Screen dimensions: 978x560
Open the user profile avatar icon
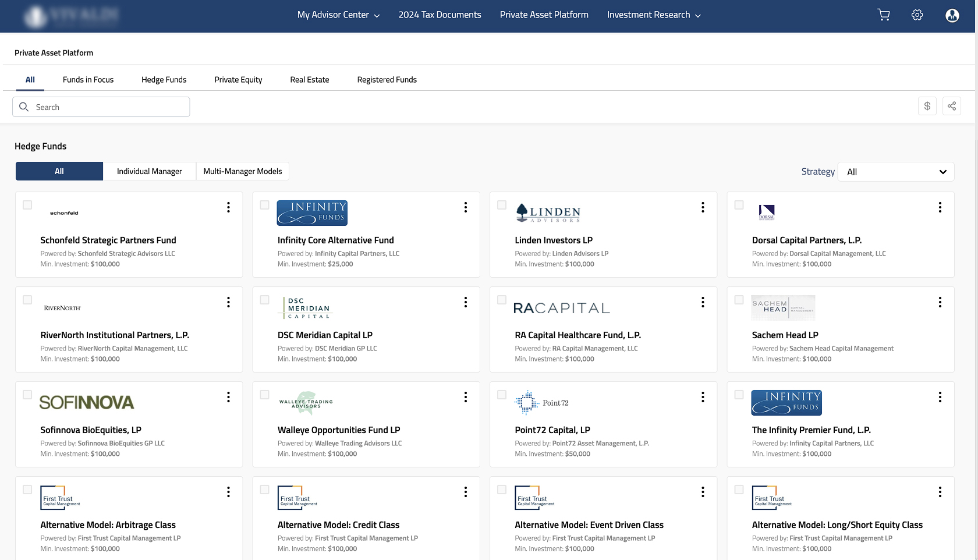pos(952,15)
